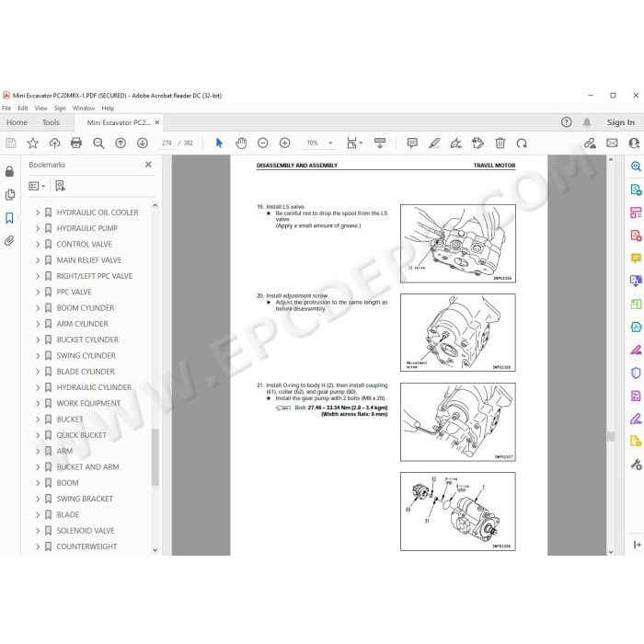Open Export PDF tool in right pane
The width and height of the screenshot is (644, 644).
pyautogui.click(x=636, y=190)
